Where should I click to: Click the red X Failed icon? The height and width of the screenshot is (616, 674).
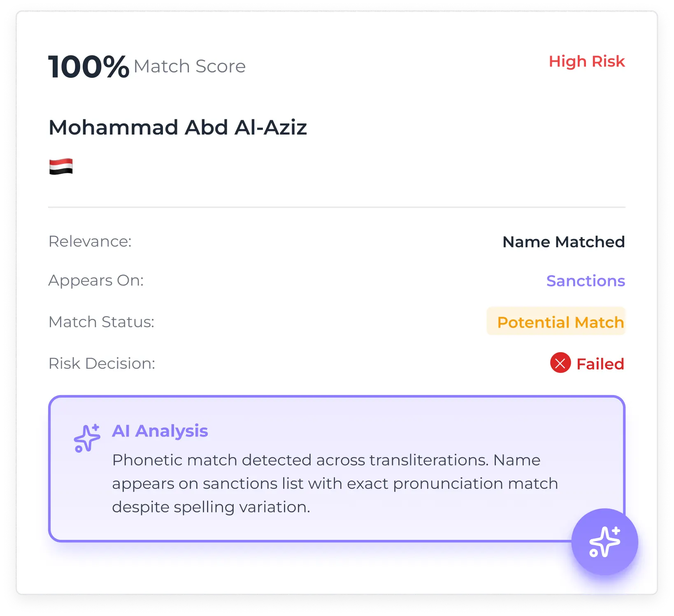[x=560, y=363]
